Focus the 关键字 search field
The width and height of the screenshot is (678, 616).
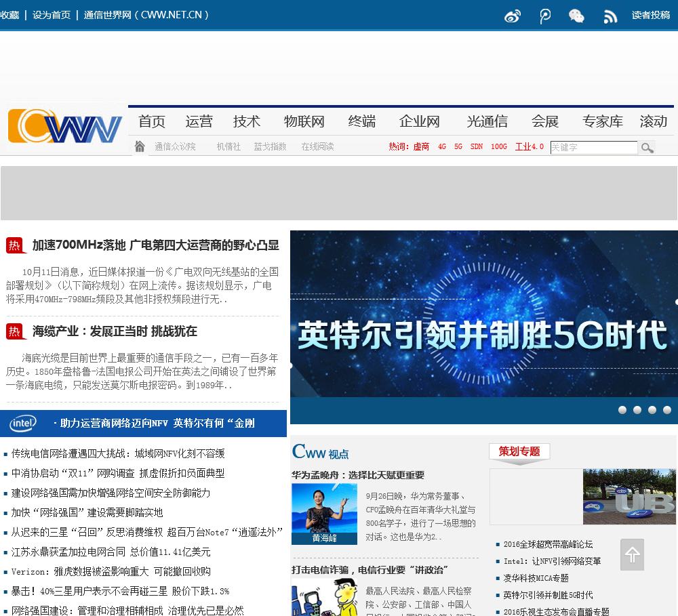pos(594,148)
